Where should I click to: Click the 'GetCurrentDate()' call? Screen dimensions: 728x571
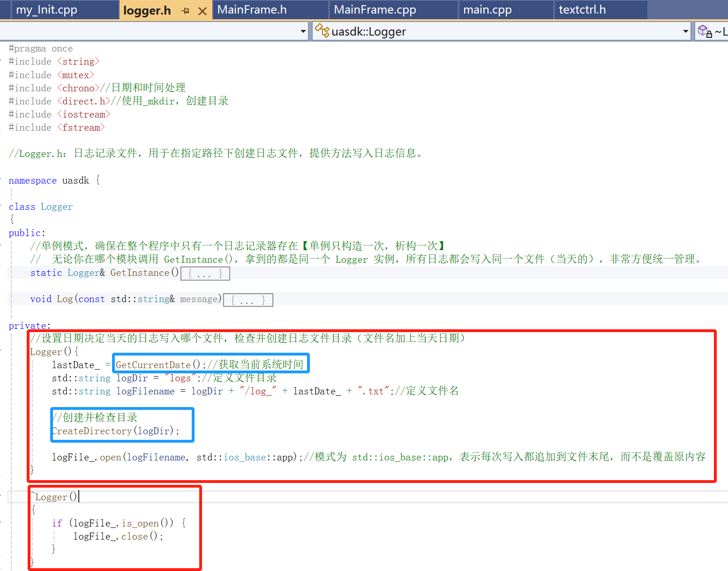click(x=158, y=365)
